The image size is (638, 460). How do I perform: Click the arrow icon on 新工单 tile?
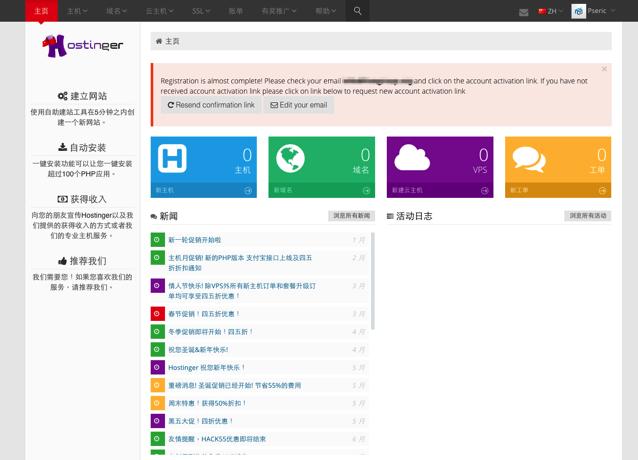pos(603,190)
